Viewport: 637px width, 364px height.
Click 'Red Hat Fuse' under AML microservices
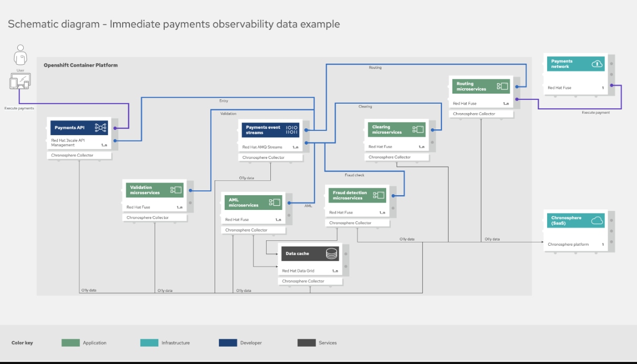click(x=237, y=219)
